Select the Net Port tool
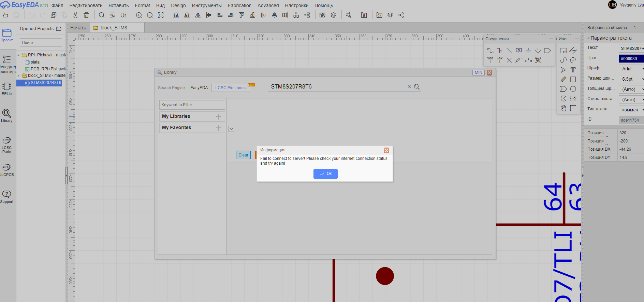 click(x=547, y=51)
